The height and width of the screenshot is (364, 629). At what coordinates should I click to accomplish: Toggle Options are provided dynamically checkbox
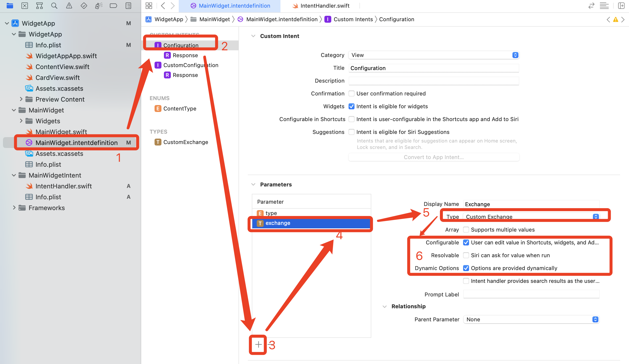(x=466, y=268)
